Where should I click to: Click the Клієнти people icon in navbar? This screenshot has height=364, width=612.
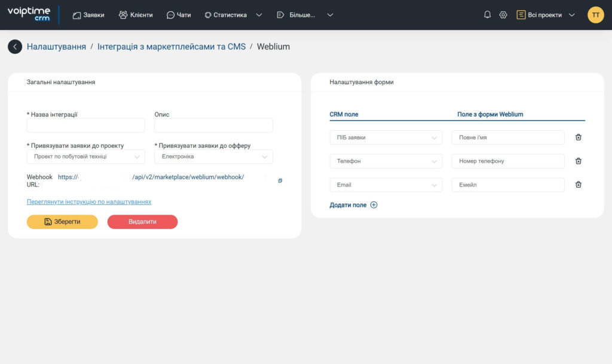(x=123, y=15)
